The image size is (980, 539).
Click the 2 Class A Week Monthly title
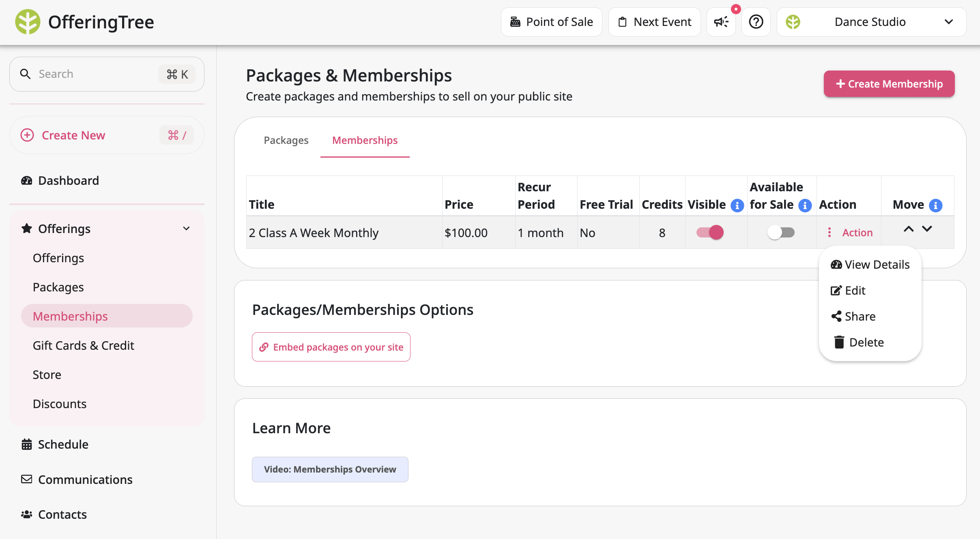314,233
